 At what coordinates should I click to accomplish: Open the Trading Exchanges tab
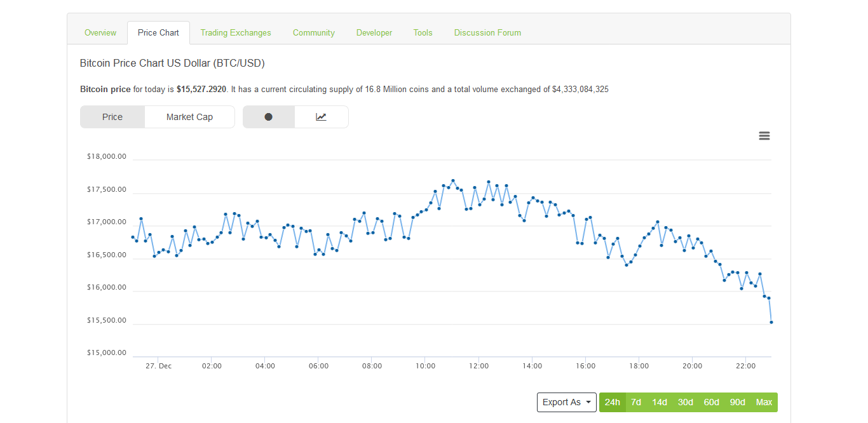coord(236,32)
